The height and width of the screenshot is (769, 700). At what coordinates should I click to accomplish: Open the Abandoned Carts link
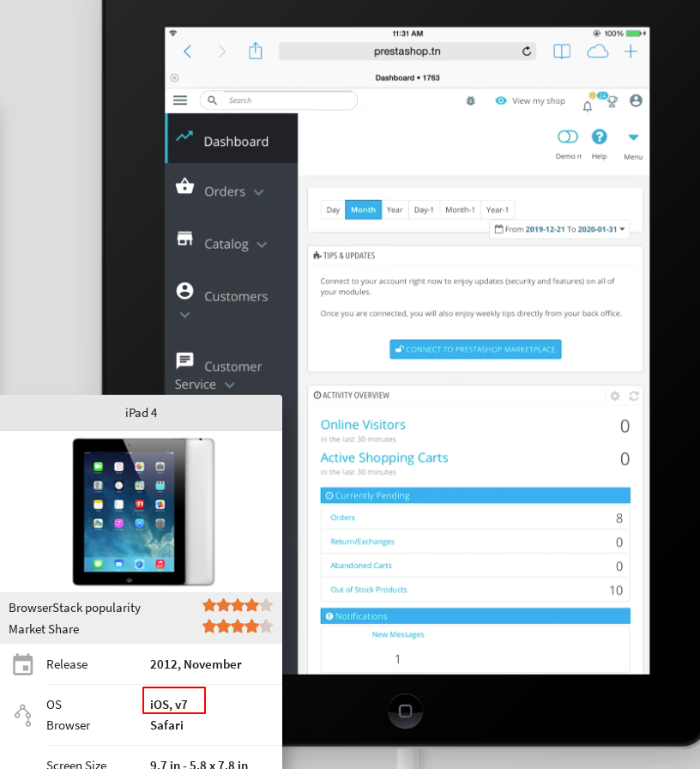point(361,566)
